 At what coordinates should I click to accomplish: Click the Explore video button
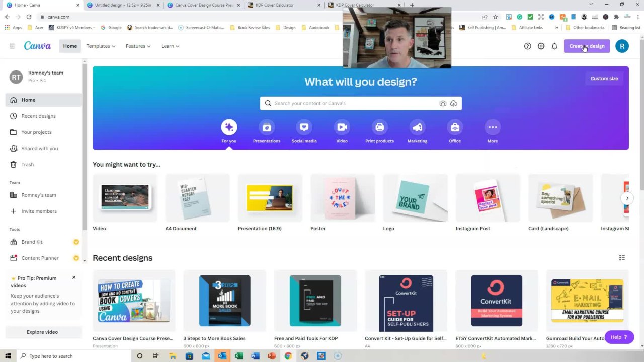click(x=42, y=332)
